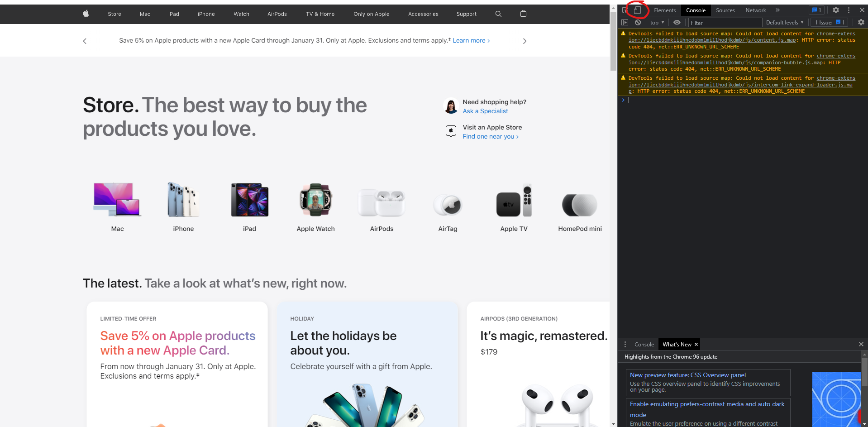Focus the console Filter input field

pos(725,23)
